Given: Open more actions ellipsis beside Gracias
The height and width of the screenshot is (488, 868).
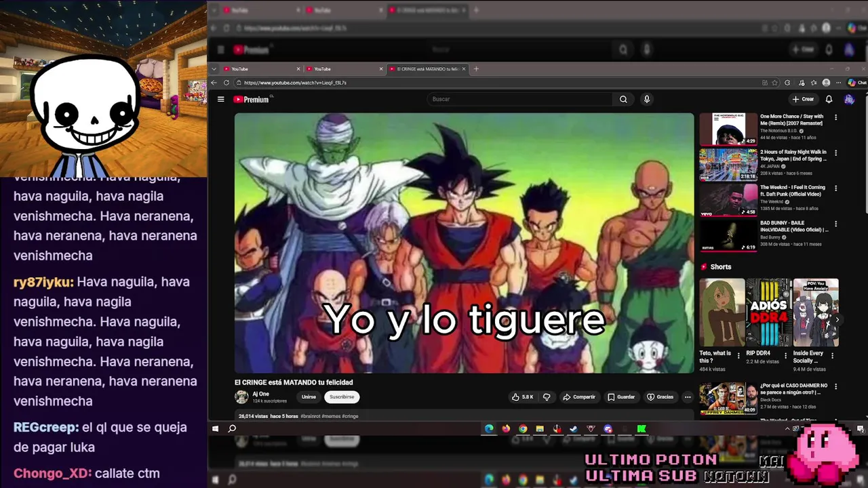Looking at the screenshot, I should tap(688, 397).
